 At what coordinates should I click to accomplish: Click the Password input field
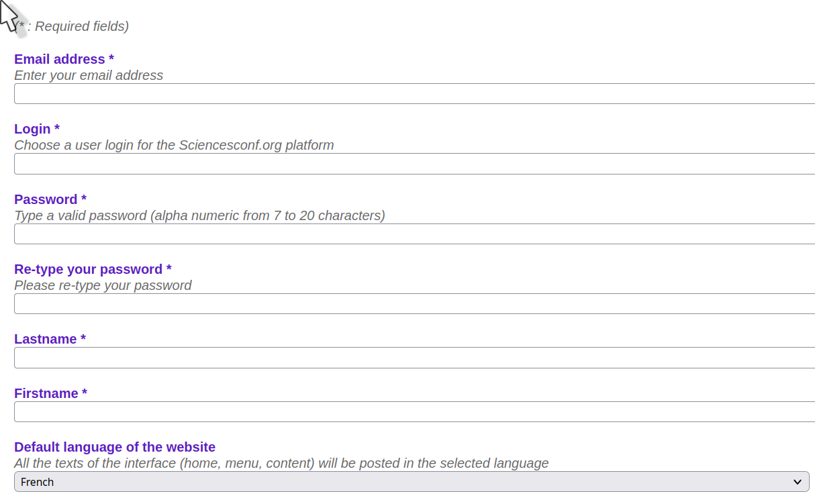[x=403, y=234]
